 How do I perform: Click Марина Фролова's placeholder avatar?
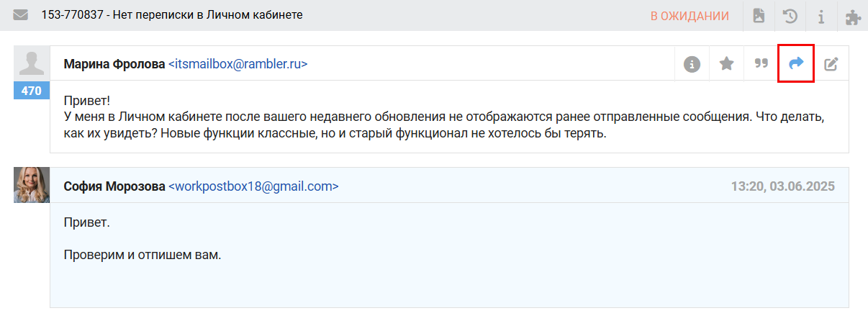[32, 64]
